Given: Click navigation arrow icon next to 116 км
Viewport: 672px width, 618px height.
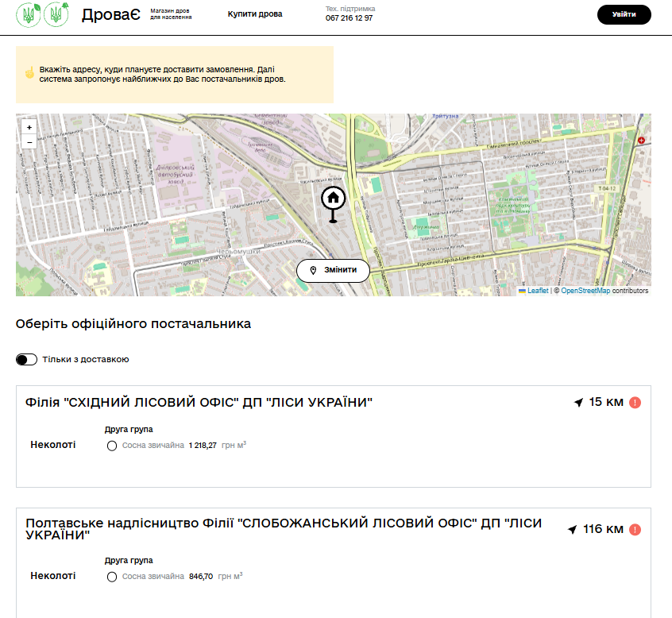Looking at the screenshot, I should click(x=573, y=530).
